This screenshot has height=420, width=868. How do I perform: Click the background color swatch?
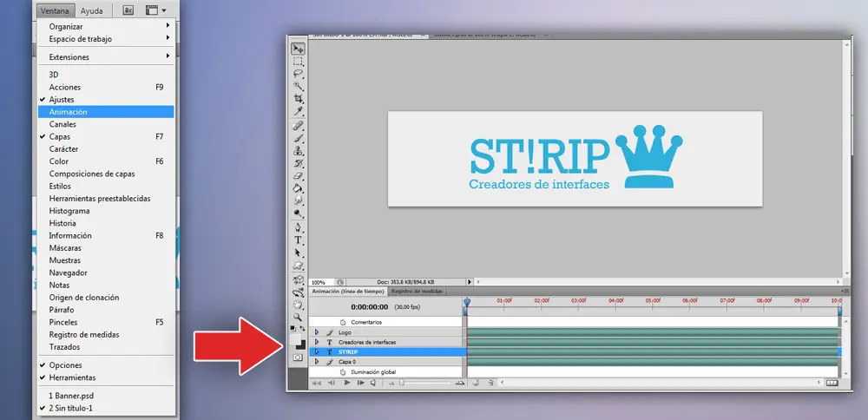[302, 345]
